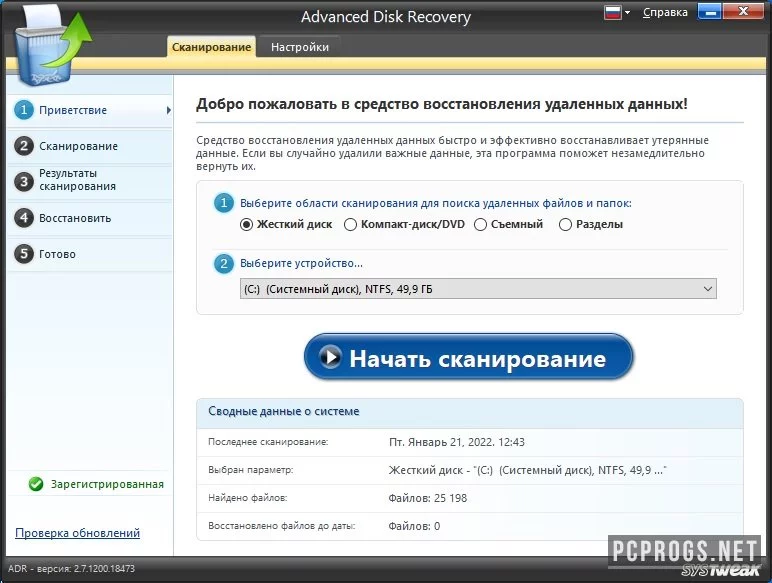Select step 5 Готово in sidebar

(90, 254)
